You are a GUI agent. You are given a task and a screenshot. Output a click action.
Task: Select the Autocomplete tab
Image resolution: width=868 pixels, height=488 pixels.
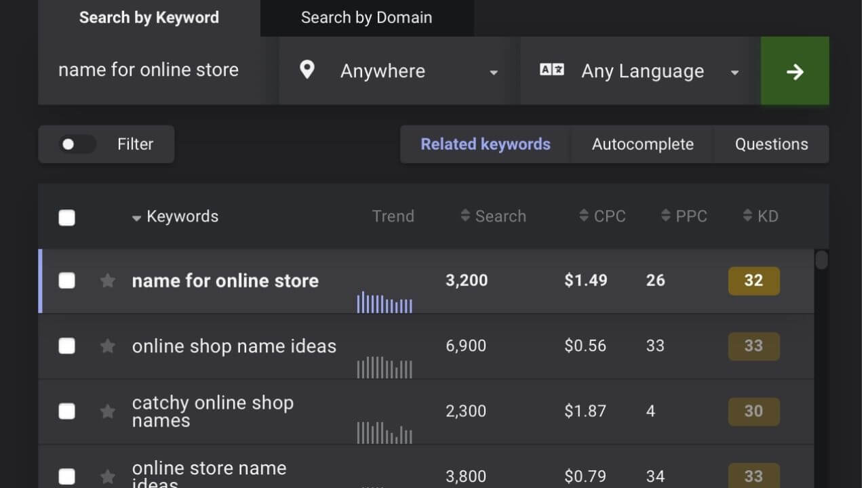coord(643,144)
